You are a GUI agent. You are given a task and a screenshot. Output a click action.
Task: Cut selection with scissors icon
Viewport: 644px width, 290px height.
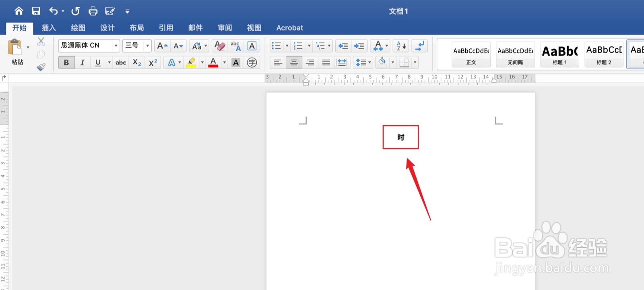pyautogui.click(x=41, y=41)
